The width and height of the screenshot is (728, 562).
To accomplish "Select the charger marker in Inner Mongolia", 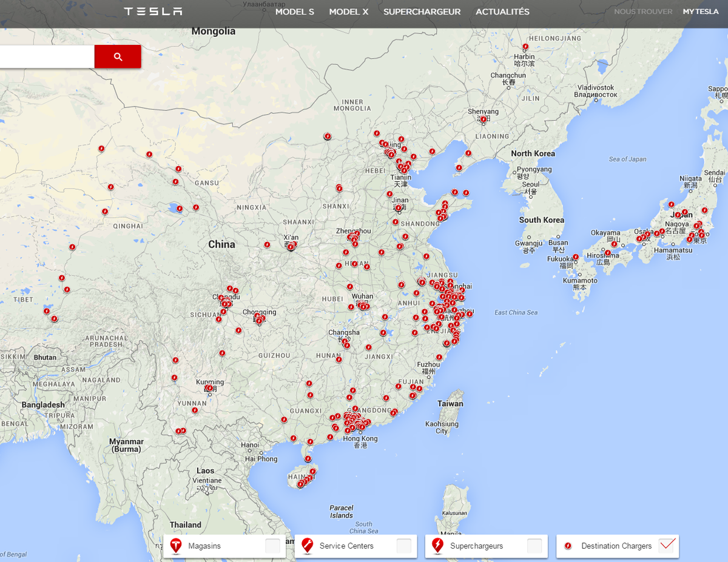I will click(x=328, y=136).
